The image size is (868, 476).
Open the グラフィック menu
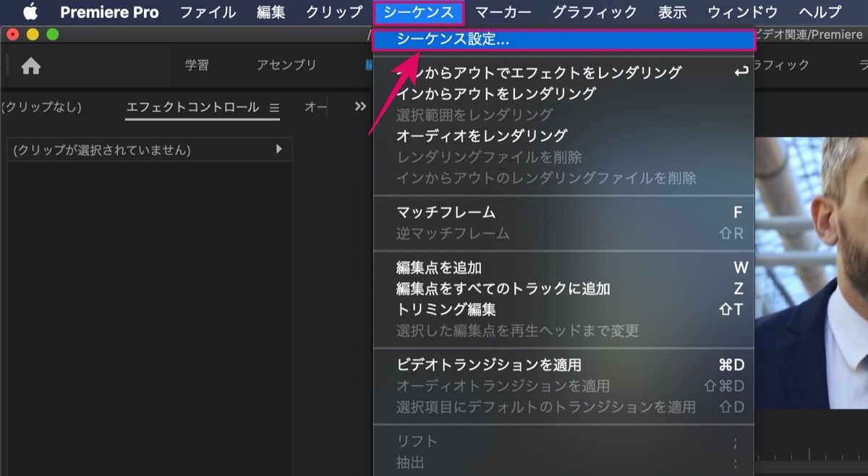click(x=595, y=12)
